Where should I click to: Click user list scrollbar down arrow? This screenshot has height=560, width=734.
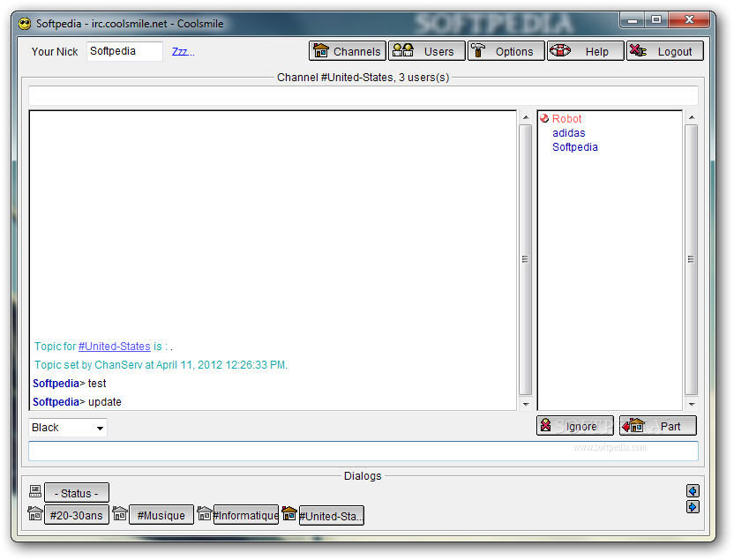tap(692, 404)
